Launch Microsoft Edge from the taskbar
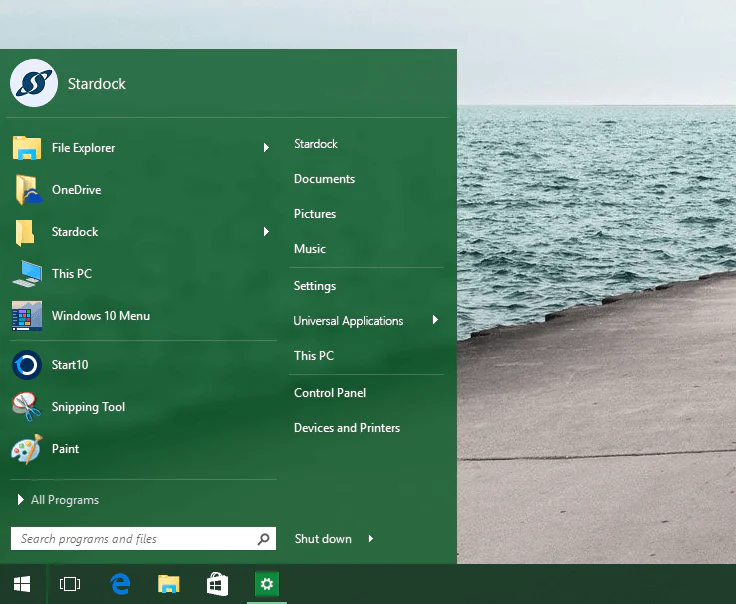The image size is (736, 604). (x=120, y=584)
